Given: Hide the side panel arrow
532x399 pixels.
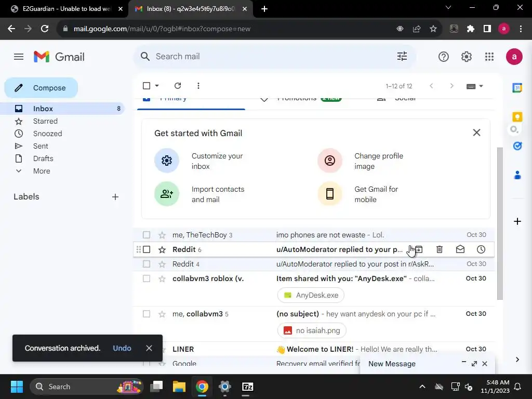Looking at the screenshot, I should 517,360.
